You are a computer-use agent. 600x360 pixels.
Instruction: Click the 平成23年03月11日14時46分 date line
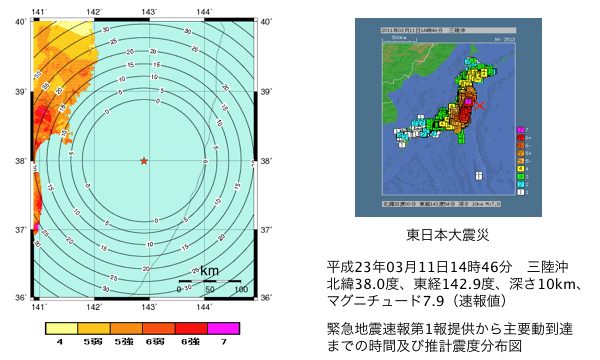click(419, 267)
